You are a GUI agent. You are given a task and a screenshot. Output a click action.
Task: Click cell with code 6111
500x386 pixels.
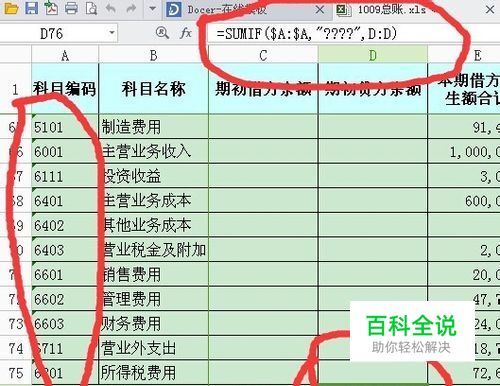click(x=65, y=176)
